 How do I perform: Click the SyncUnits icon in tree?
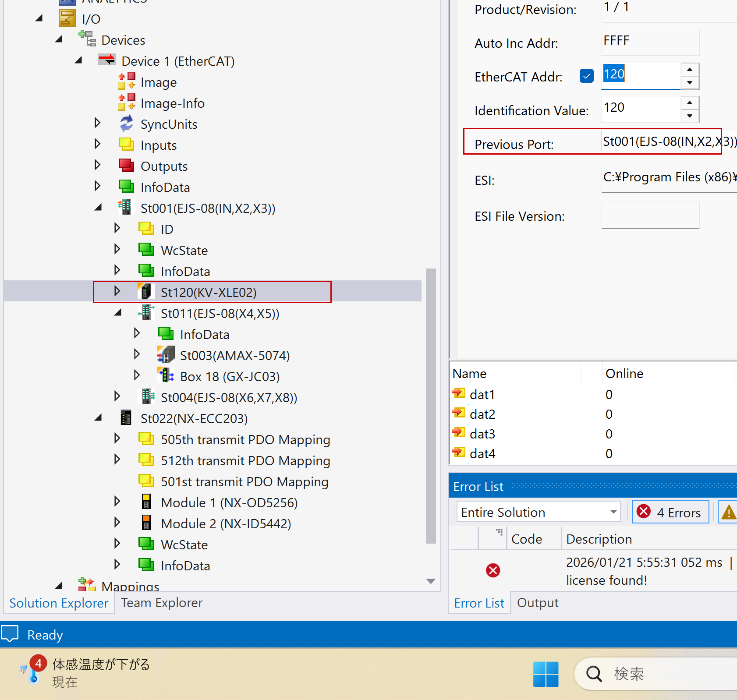pyautogui.click(x=126, y=124)
